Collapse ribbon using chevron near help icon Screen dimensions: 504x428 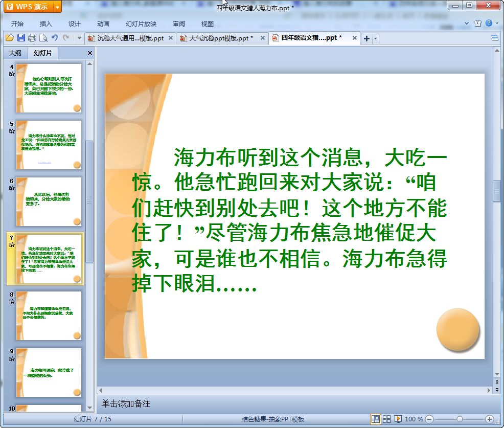467,23
